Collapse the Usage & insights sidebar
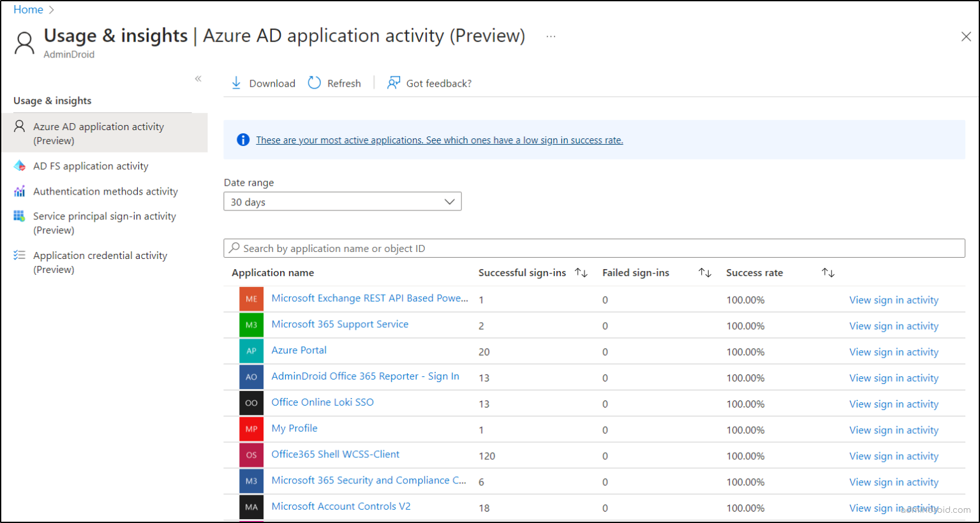980x523 pixels. tap(198, 78)
